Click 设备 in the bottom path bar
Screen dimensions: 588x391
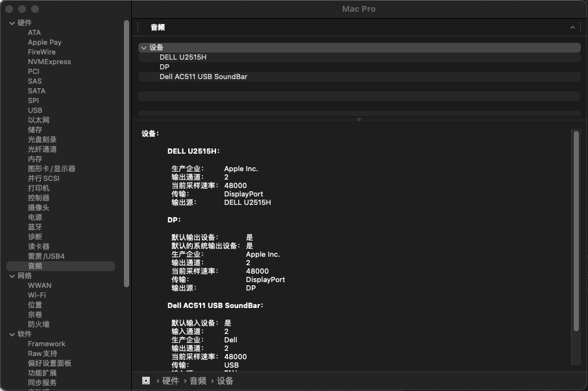(225, 381)
